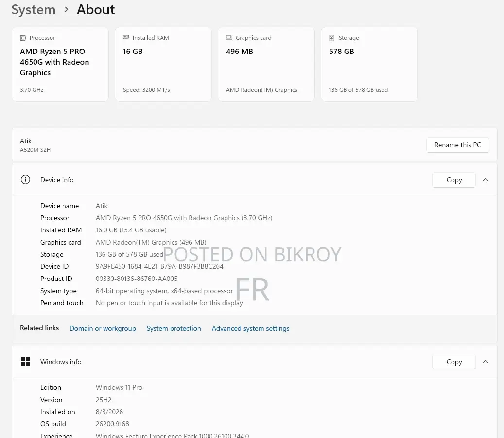Click the Product ID value 00330-80136-86760-AA005

(137, 279)
